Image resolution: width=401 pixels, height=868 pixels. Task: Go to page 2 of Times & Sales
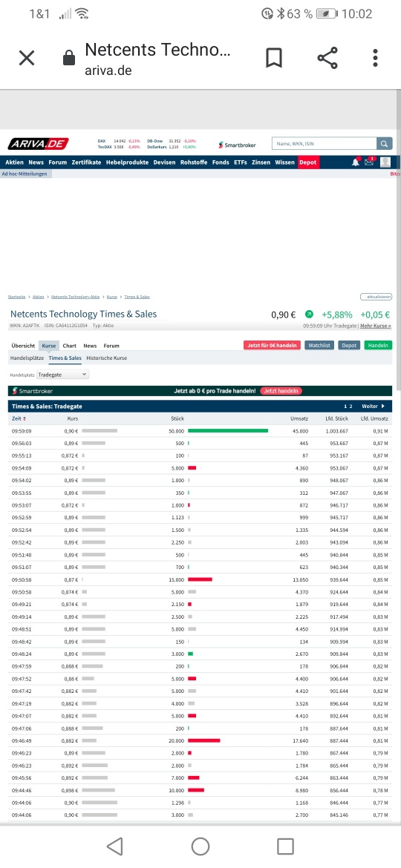pos(351,407)
